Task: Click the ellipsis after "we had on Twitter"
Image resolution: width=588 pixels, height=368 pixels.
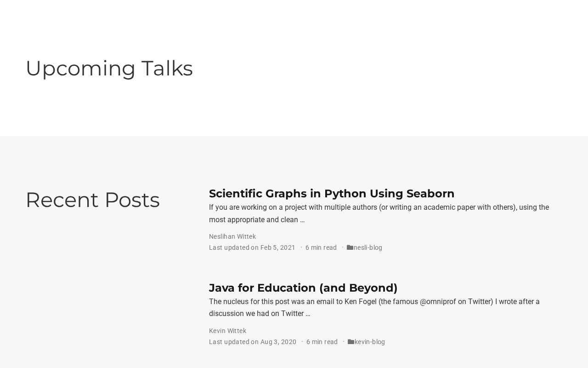Action: coord(308,314)
